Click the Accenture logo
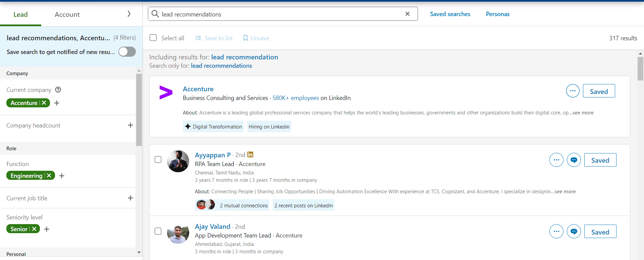Viewport: 644px width, 260px height. 166,92
